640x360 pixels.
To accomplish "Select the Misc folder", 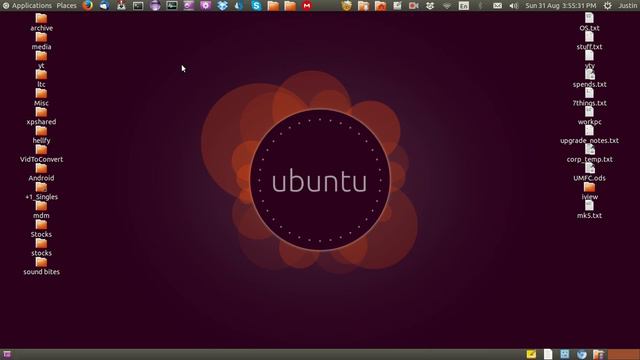I will (x=41, y=98).
